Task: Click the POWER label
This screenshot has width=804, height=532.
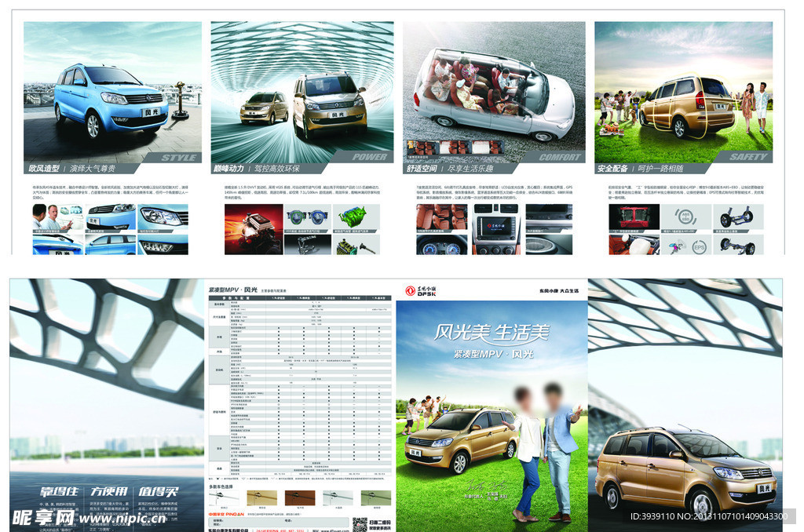Action: [x=369, y=157]
